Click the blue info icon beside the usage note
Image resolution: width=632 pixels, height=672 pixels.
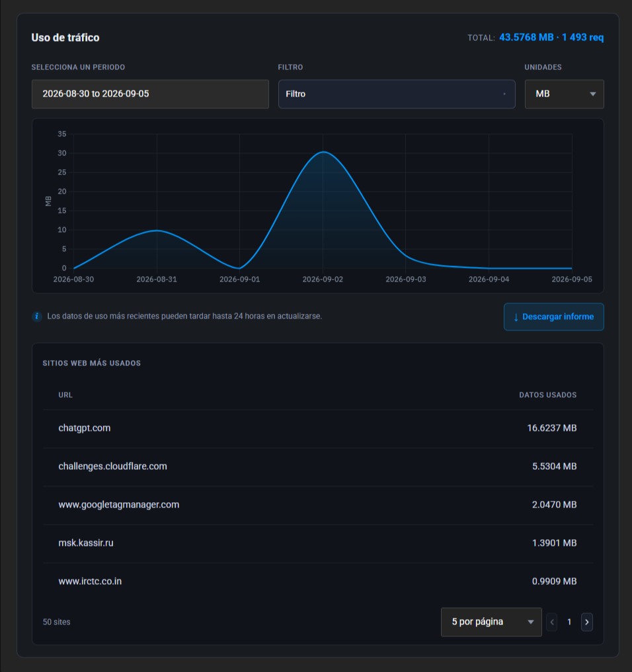[x=37, y=317]
